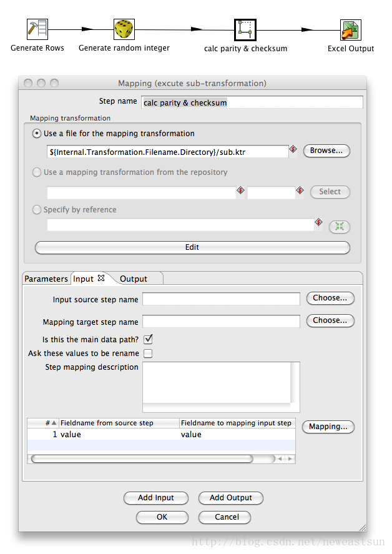Select mapping input field cell 'value'
Image resolution: width=392 pixels, height=554 pixels.
tap(237, 434)
